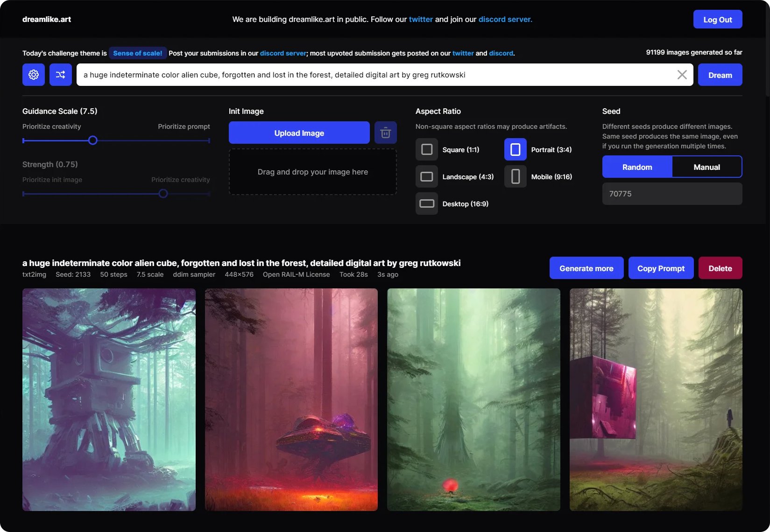Open the twitter link in top banner
Viewport: 770px width, 532px height.
[421, 20]
